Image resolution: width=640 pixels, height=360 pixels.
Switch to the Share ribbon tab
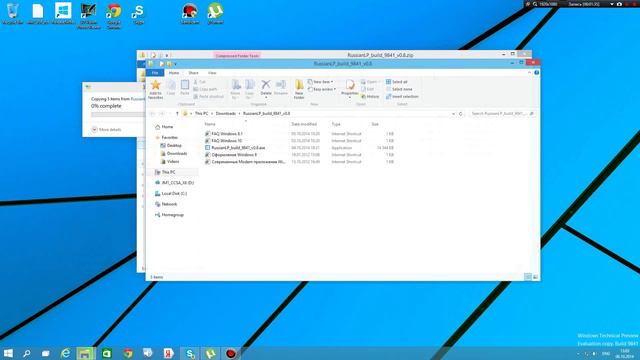pyautogui.click(x=193, y=73)
